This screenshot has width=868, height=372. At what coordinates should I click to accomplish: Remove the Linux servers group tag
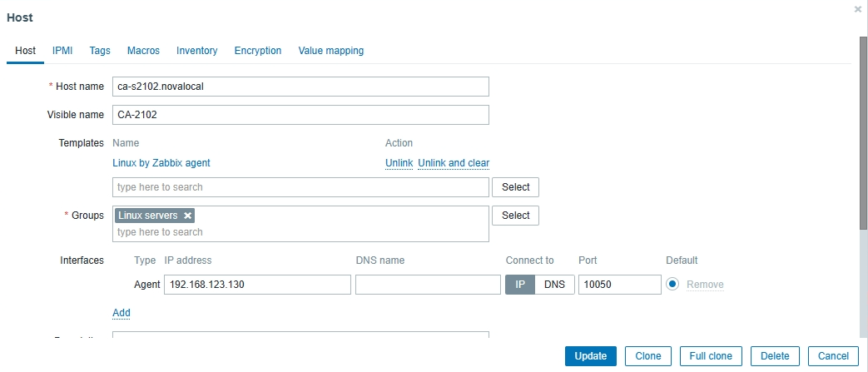pos(187,216)
